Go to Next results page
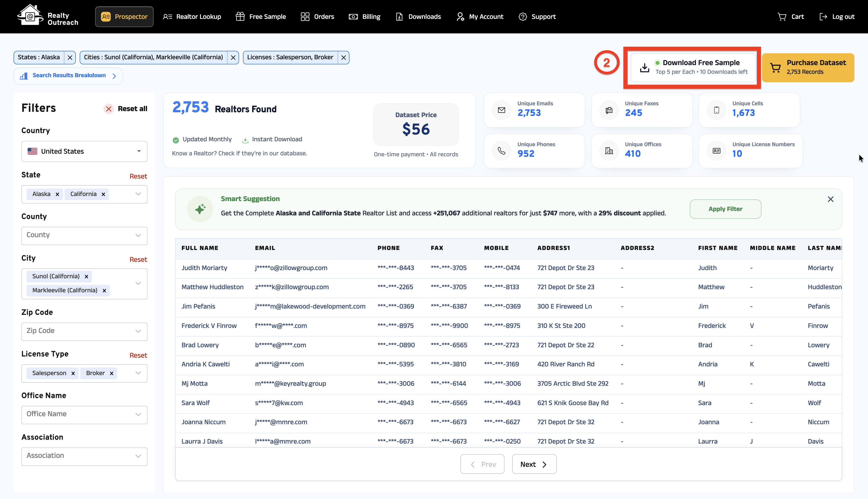 [534, 464]
